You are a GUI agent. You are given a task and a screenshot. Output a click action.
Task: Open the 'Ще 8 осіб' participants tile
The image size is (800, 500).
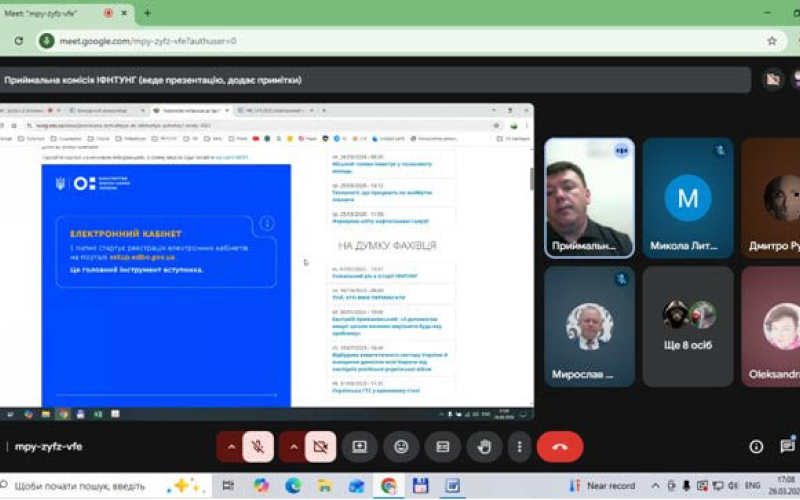(689, 325)
